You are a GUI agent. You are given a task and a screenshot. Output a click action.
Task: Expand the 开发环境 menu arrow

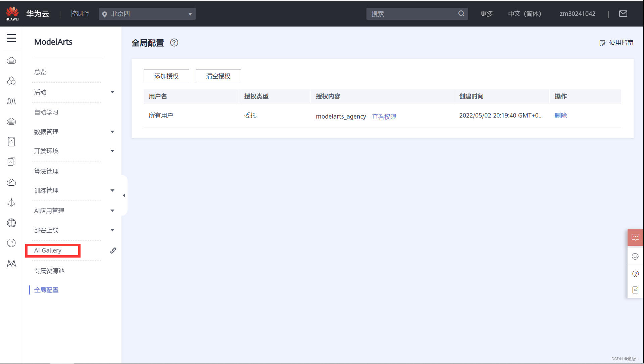[112, 151]
